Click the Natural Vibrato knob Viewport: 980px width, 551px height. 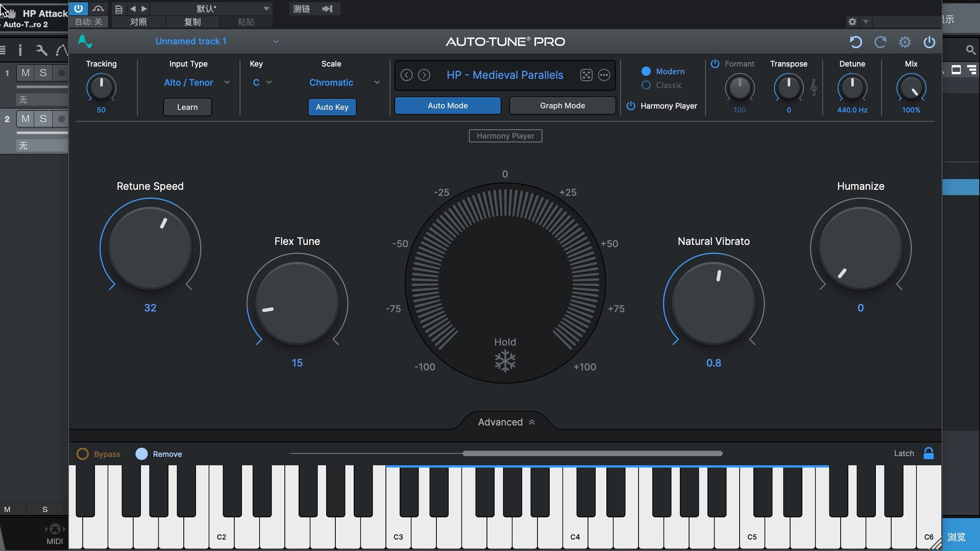714,304
